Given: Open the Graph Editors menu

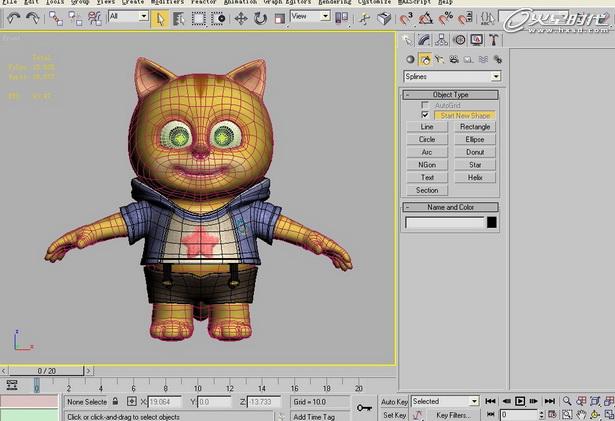Looking at the screenshot, I should (287, 2).
